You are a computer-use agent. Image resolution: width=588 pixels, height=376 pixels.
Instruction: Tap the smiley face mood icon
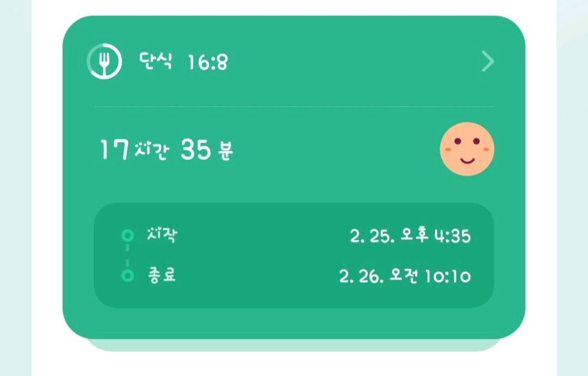tap(467, 149)
